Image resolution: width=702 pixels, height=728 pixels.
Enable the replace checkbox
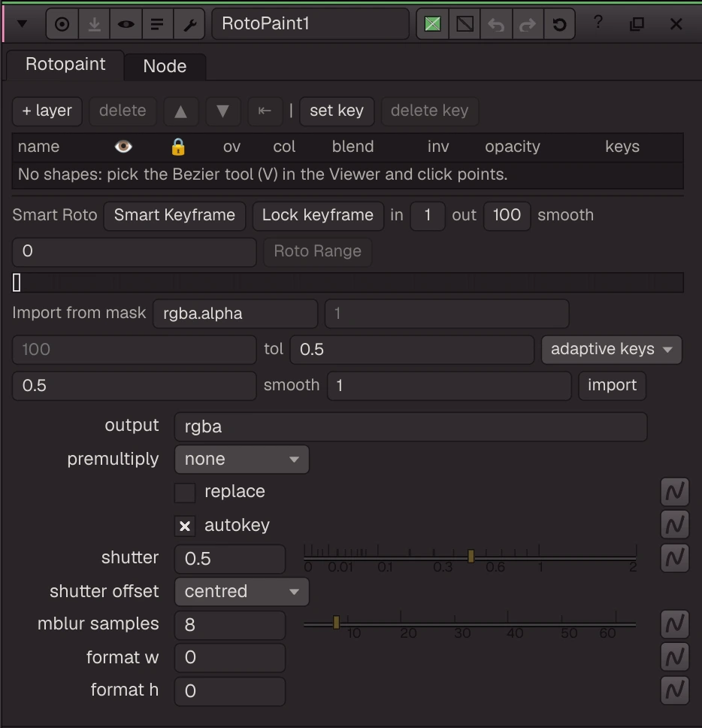point(185,493)
